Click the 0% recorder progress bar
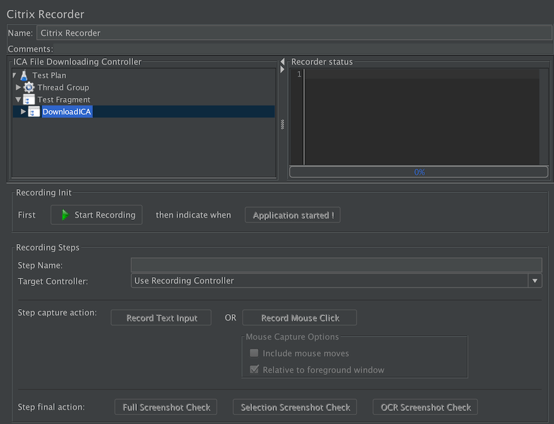Screen dimensions: 554x424 pos(419,172)
